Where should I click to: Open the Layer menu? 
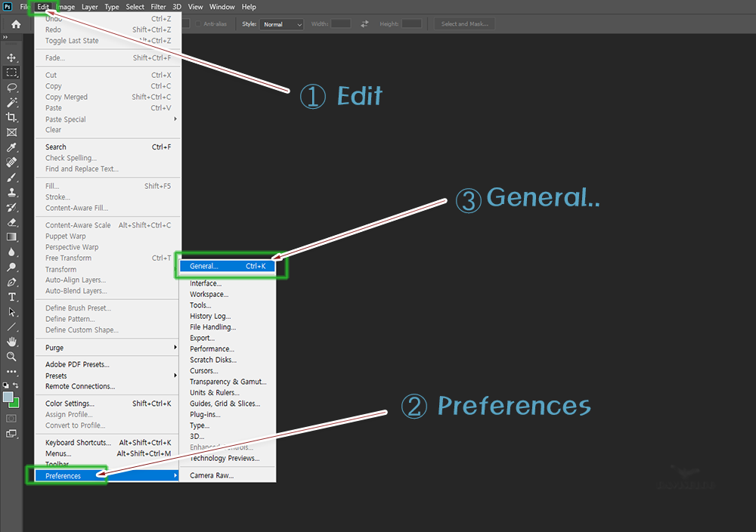[90, 7]
